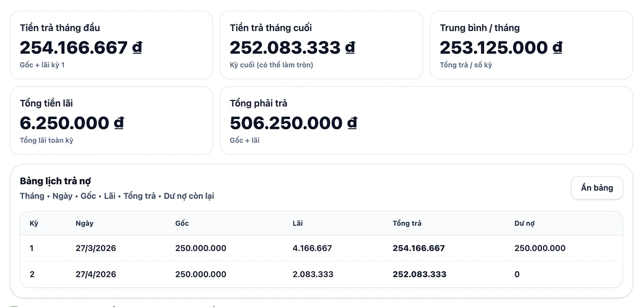
Task: Click the "Tổng tiền lãi" card
Action: coord(111,121)
